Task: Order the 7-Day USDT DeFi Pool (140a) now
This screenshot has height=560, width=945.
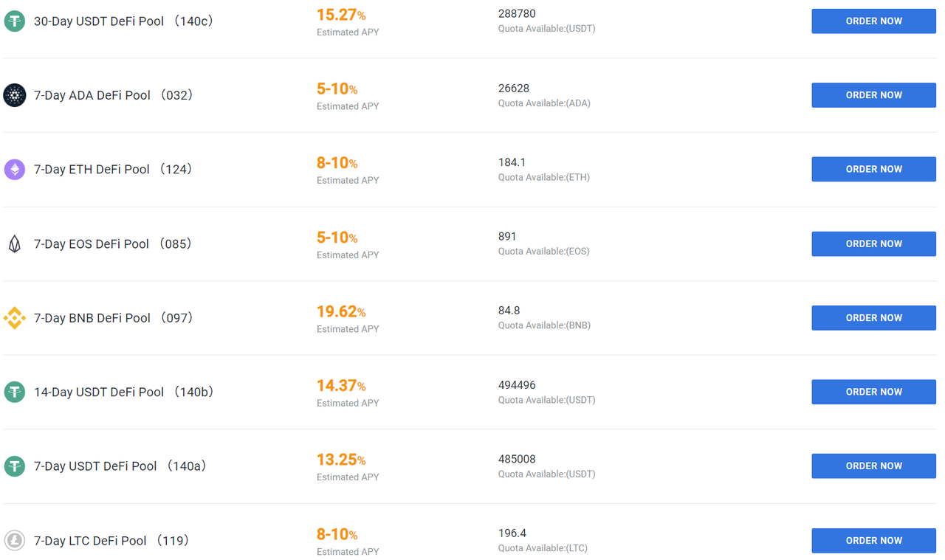Action: [x=873, y=466]
